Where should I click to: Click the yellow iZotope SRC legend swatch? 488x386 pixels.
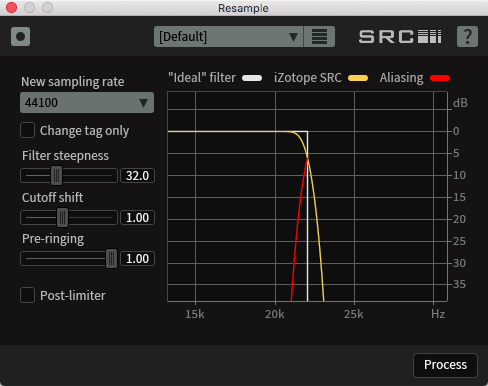pyautogui.click(x=358, y=78)
